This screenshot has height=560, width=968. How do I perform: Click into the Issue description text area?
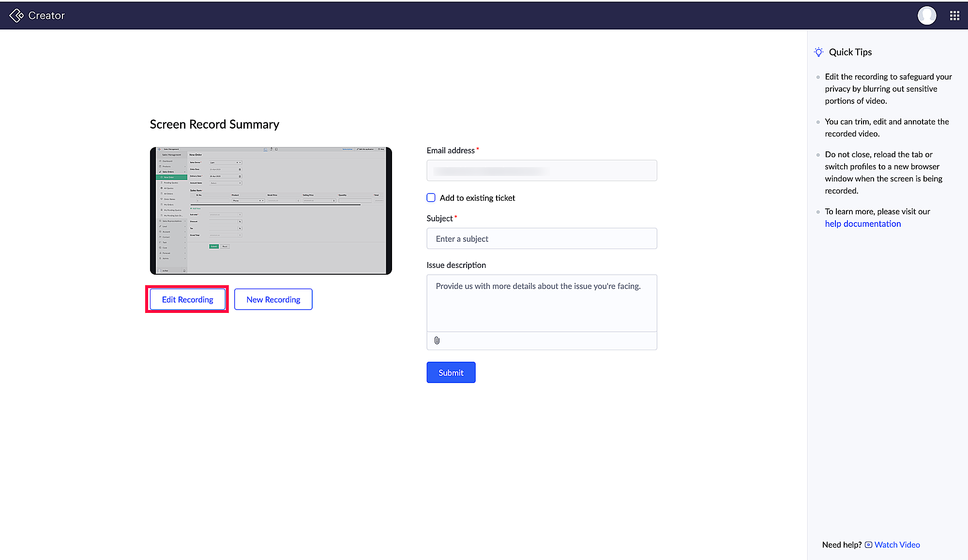(x=541, y=303)
